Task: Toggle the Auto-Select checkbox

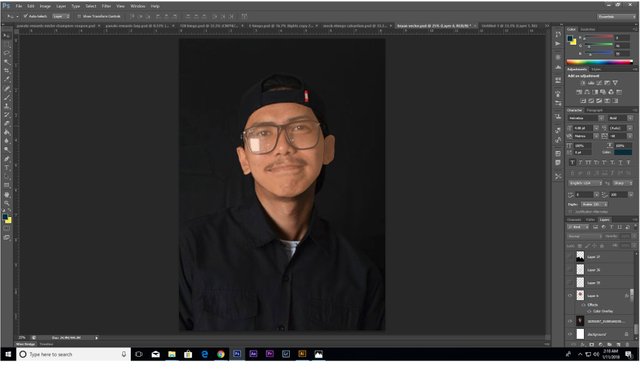Action: coord(25,16)
